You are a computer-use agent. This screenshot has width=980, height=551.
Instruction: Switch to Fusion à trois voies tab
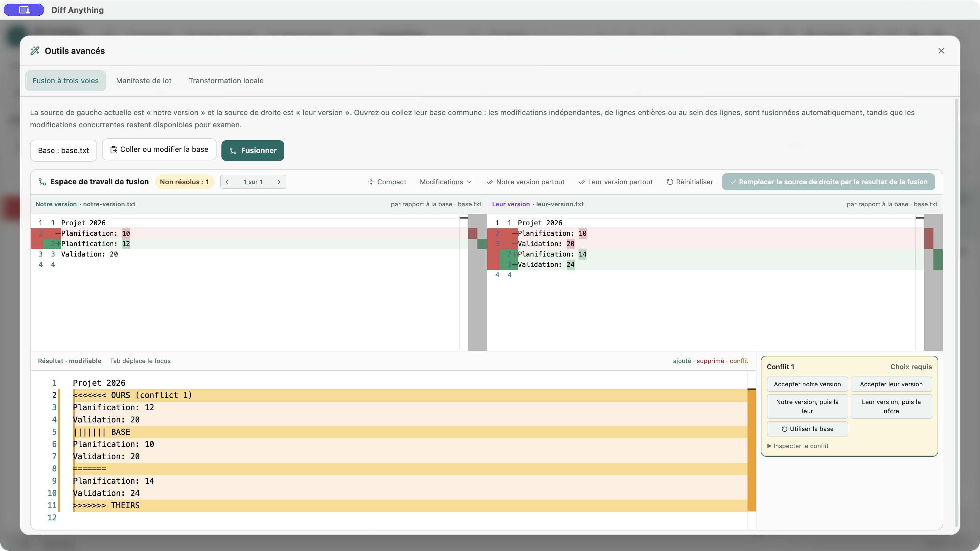(66, 81)
